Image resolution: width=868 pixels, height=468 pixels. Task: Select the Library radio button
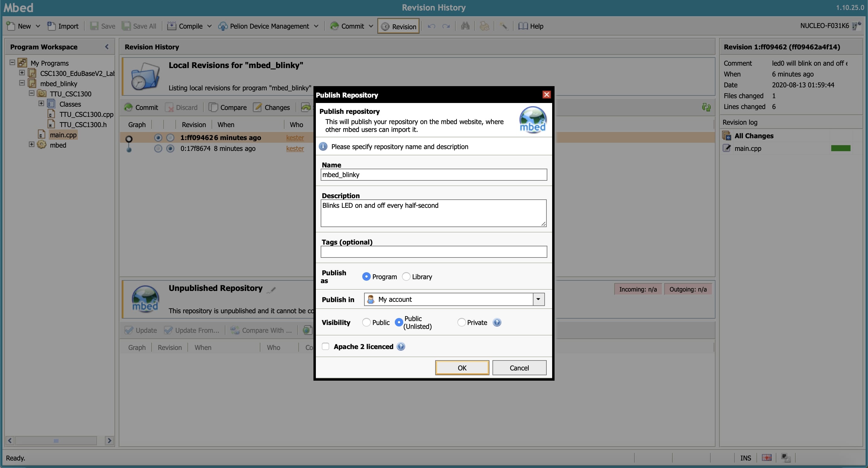click(406, 277)
